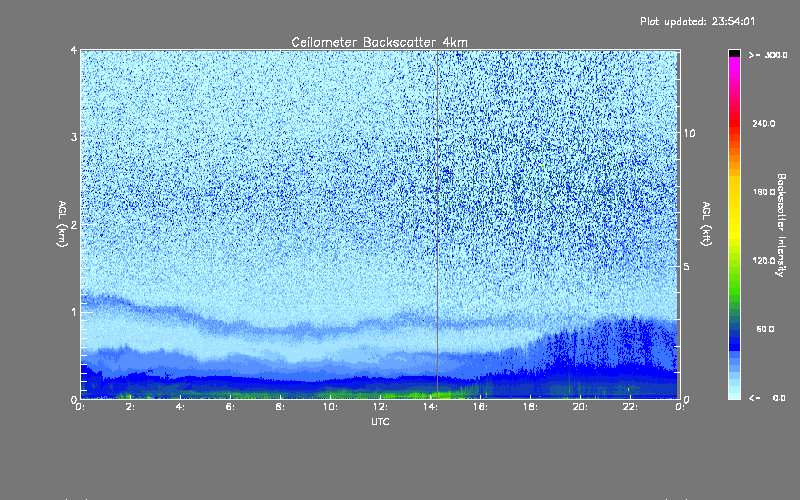The image size is (800, 500).
Task: Click the '20:' tick on the UTC axis
Action: (580, 407)
